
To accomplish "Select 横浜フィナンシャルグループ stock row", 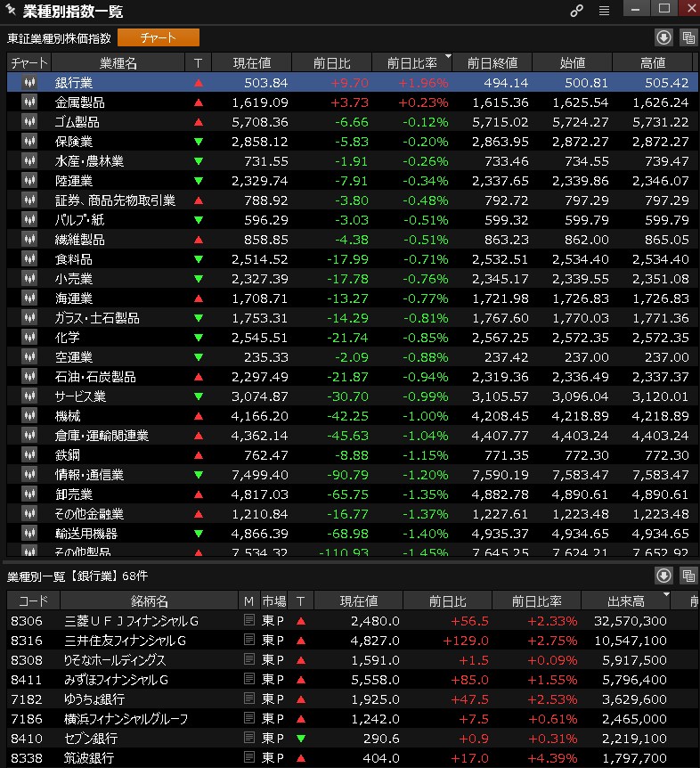I will tap(353, 718).
